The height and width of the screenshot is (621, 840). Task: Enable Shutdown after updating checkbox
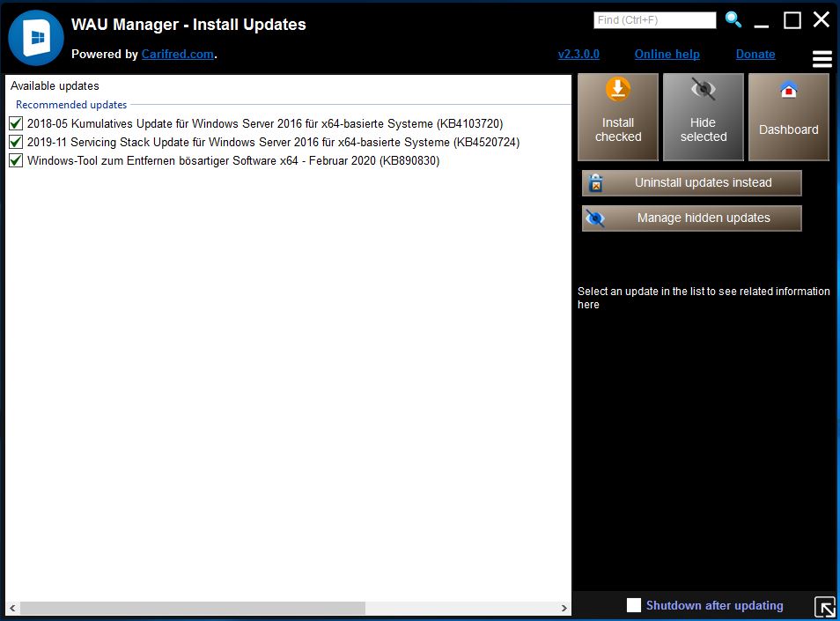coord(634,605)
